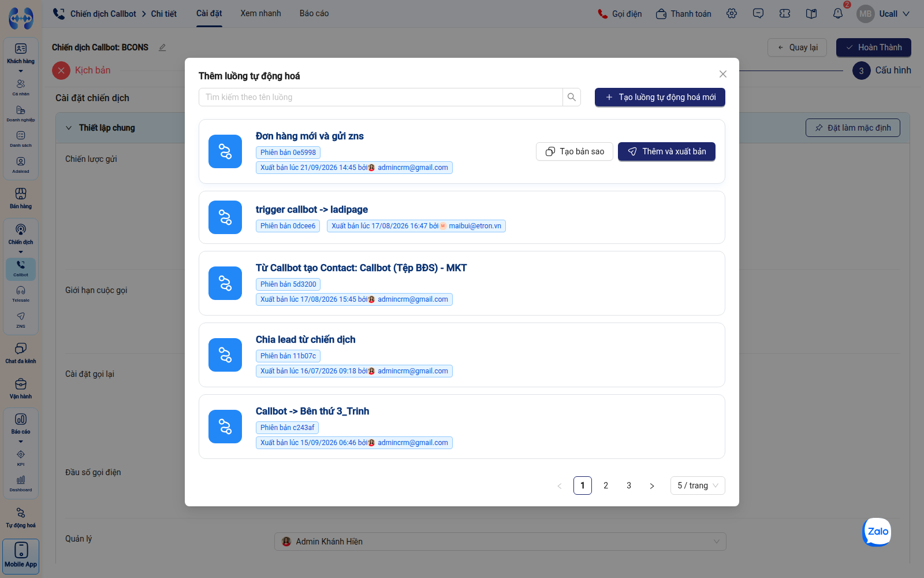This screenshot has width=924, height=578.
Task: Open the Khách hàng sidebar section
Action: click(x=21, y=53)
